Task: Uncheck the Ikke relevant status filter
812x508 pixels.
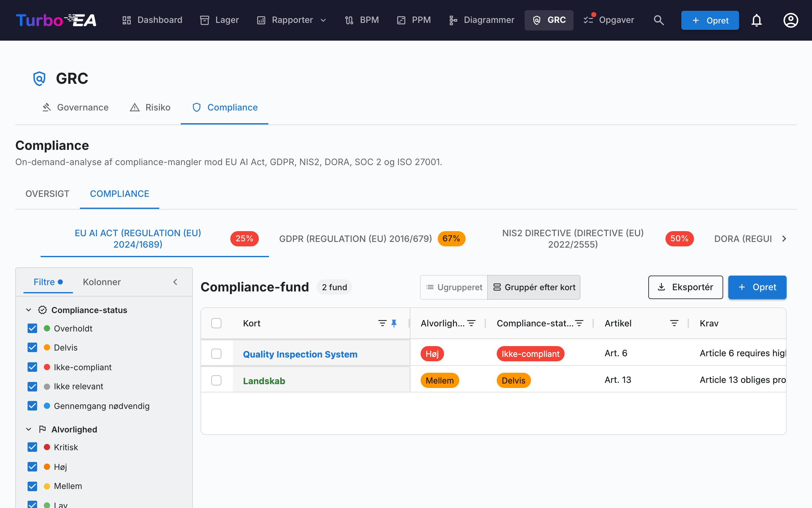Action: click(x=32, y=386)
